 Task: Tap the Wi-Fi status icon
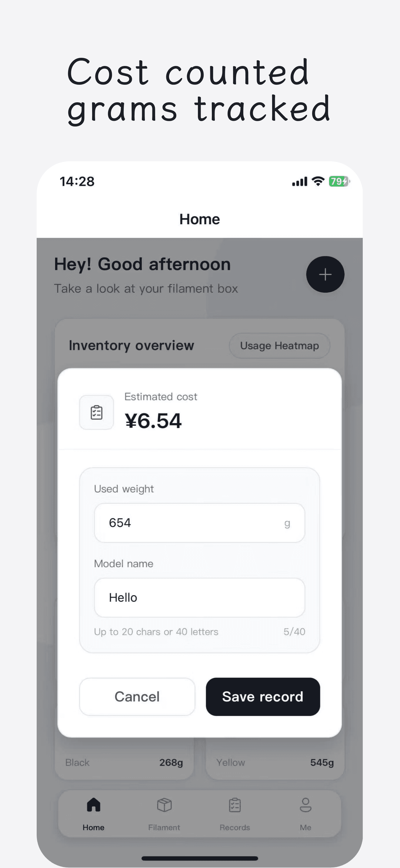(318, 181)
